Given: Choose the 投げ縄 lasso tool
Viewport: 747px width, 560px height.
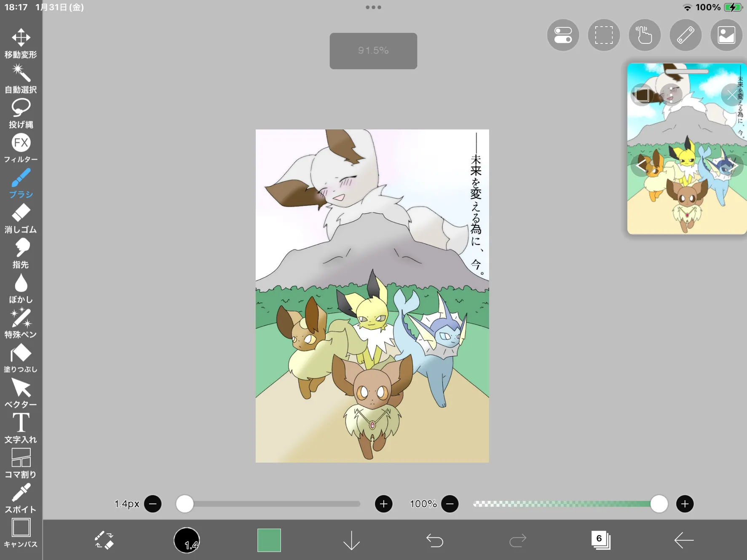Looking at the screenshot, I should [x=21, y=114].
